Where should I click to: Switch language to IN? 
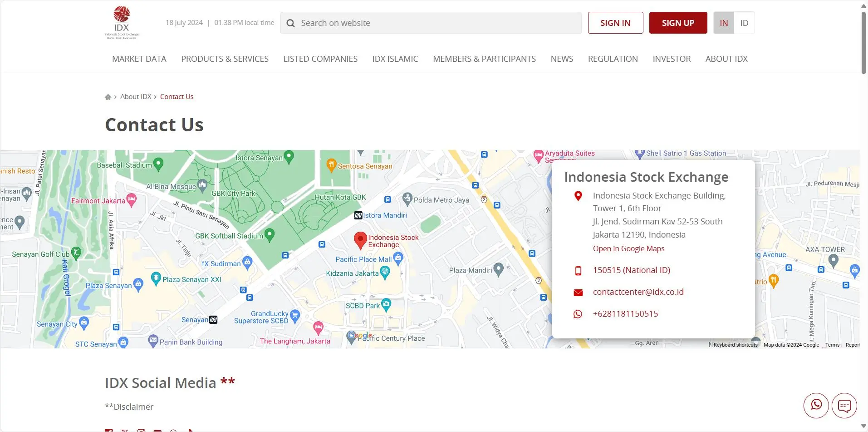(724, 23)
